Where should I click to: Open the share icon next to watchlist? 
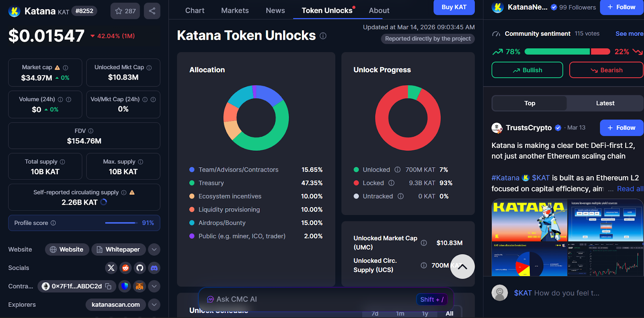(x=152, y=11)
